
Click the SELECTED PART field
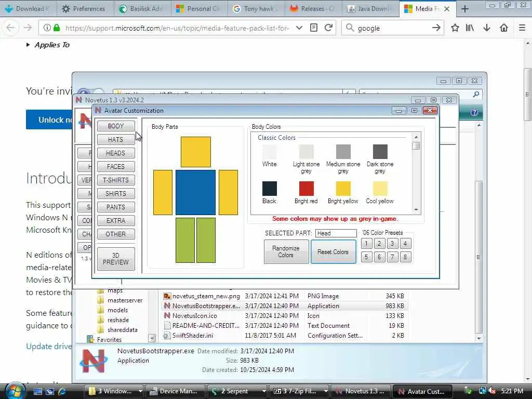coord(336,233)
